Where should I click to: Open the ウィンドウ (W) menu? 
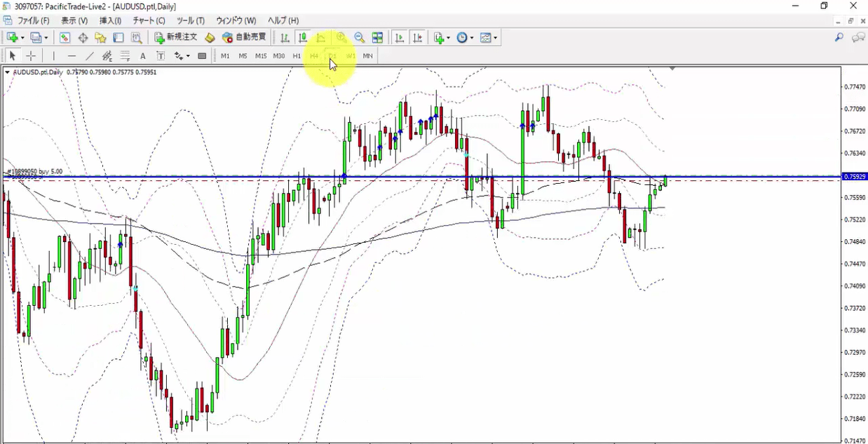click(236, 20)
